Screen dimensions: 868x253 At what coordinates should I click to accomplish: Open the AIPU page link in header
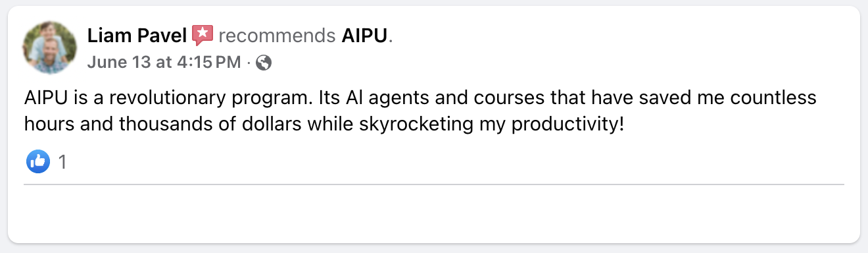365,36
